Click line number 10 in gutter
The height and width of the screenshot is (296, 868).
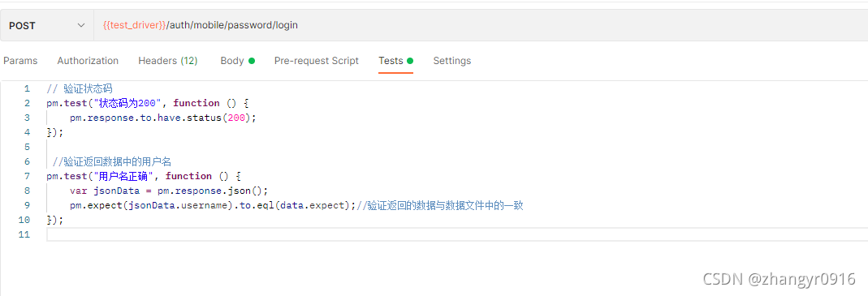pos(24,221)
